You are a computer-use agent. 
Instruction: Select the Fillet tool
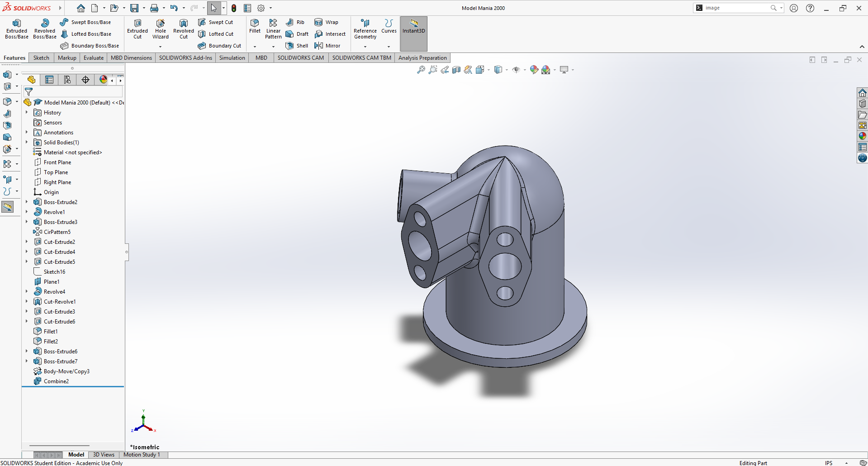(255, 26)
